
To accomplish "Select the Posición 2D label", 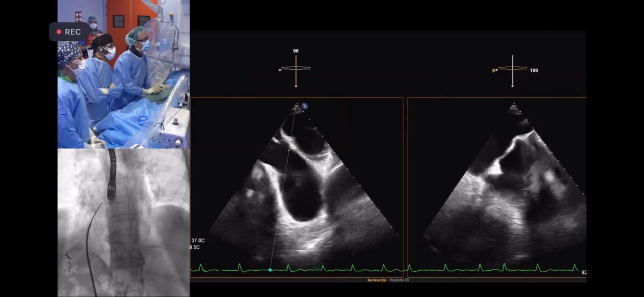I will [399, 280].
